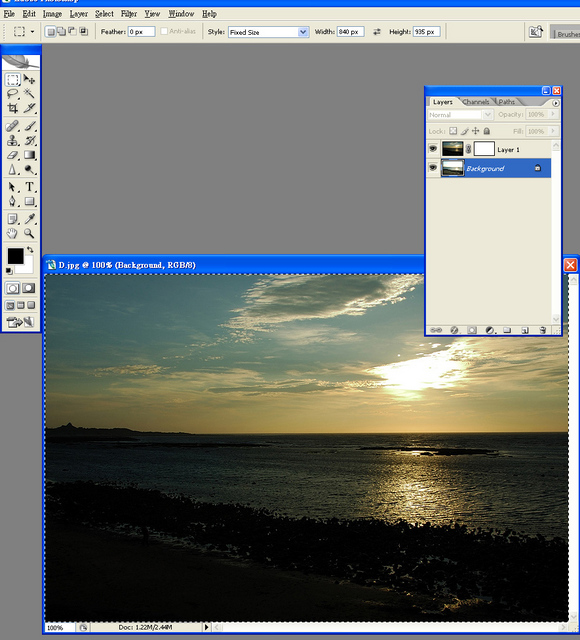
Task: Click the Feather input field
Action: click(142, 31)
